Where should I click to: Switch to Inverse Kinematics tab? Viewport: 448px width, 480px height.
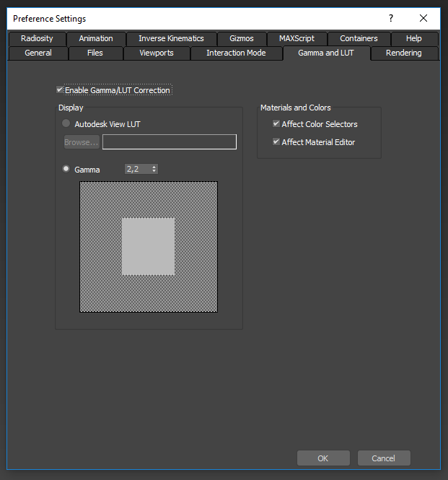171,38
